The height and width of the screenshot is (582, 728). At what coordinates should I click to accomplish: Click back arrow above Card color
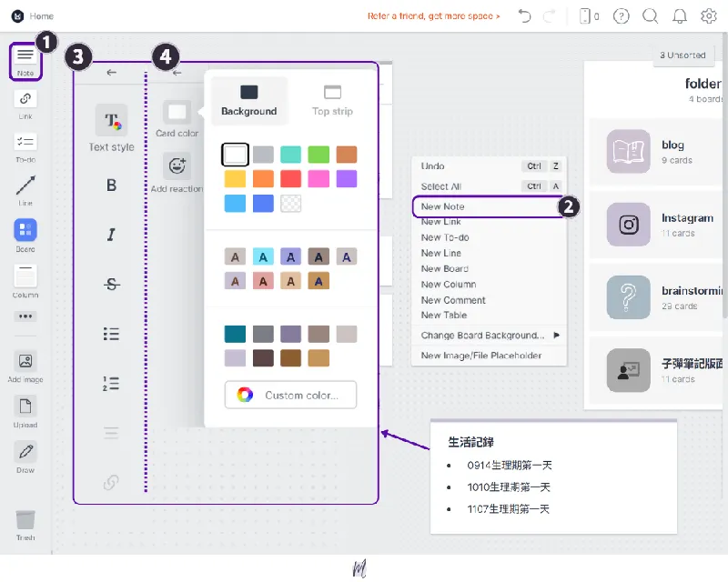(x=177, y=73)
